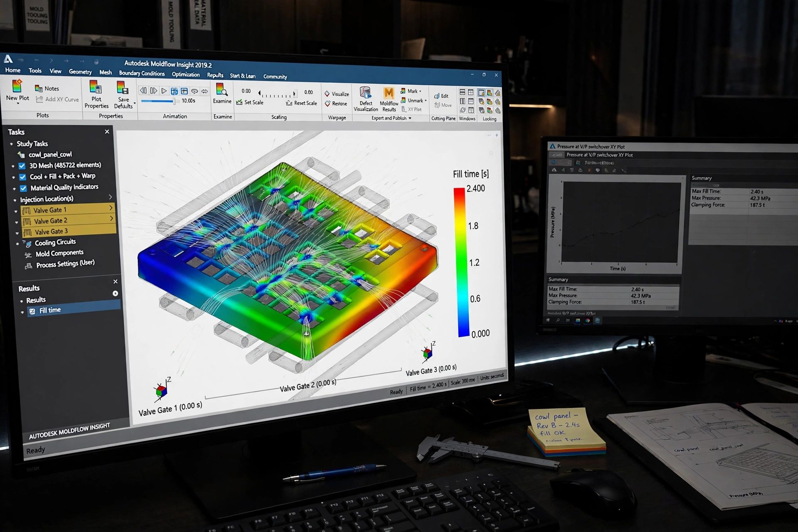
Task: Open Notes from the Plots group
Action: [x=47, y=89]
